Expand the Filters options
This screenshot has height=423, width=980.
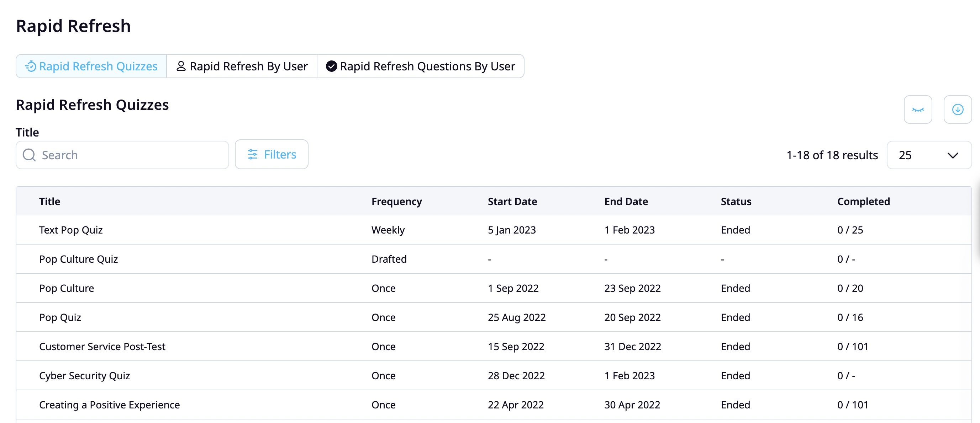tap(272, 154)
